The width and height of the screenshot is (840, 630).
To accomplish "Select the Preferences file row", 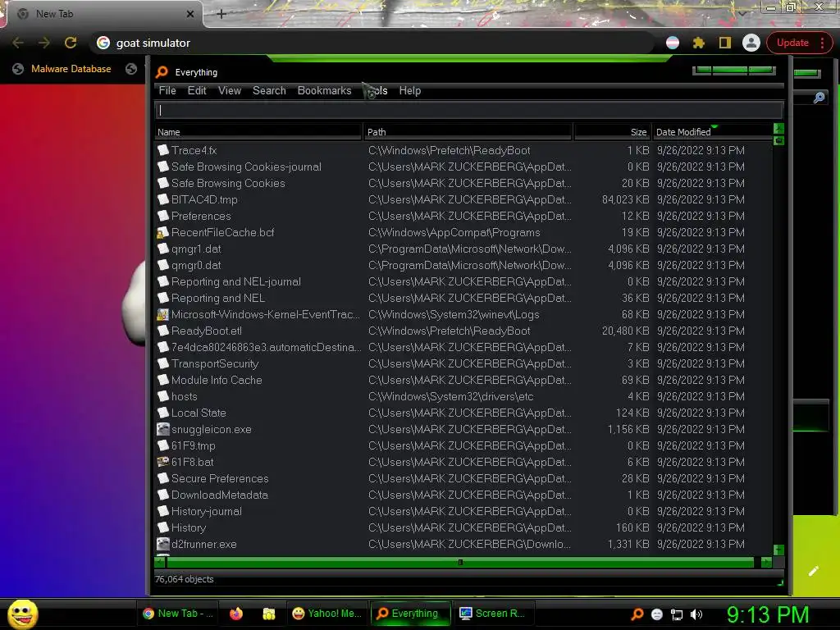I will (463, 216).
